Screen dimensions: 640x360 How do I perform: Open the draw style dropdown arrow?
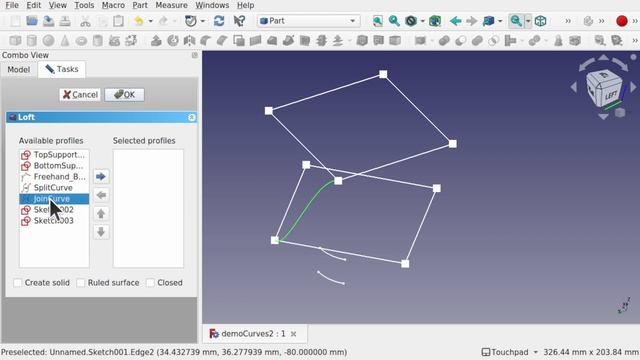tap(422, 21)
